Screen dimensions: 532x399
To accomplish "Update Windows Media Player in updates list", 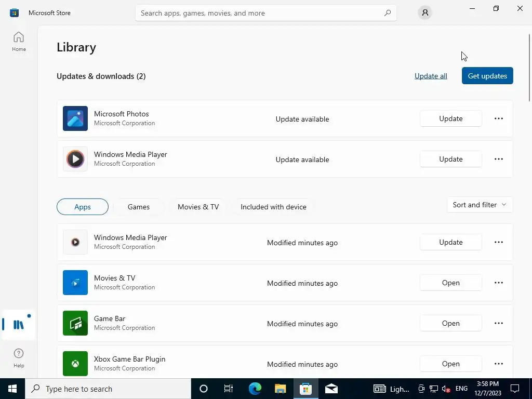I will 450,159.
